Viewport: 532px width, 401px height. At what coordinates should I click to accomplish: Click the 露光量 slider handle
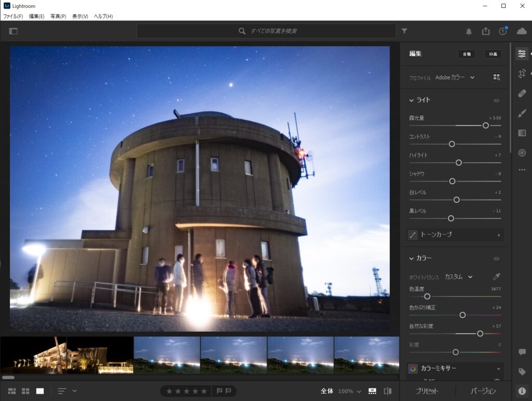485,125
